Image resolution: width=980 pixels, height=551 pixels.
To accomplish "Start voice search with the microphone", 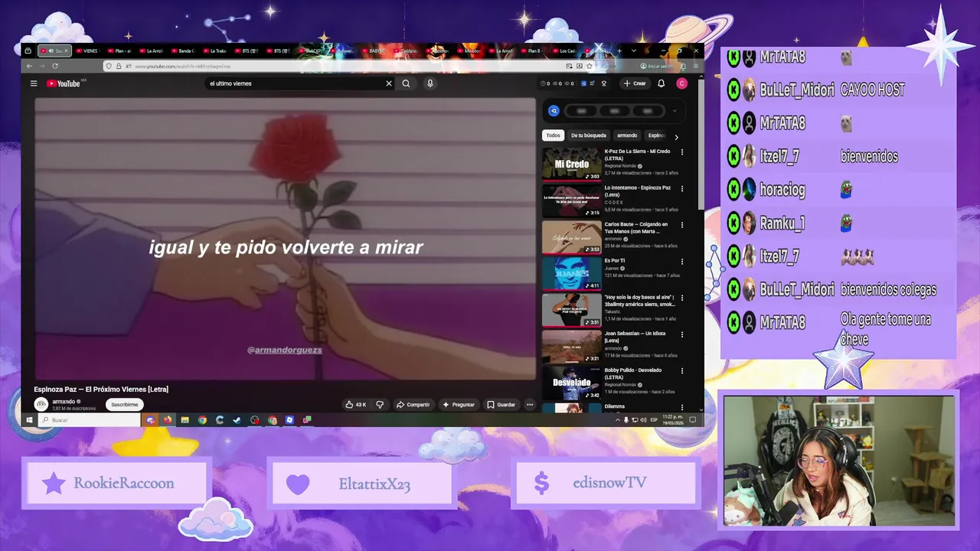I will coord(430,83).
